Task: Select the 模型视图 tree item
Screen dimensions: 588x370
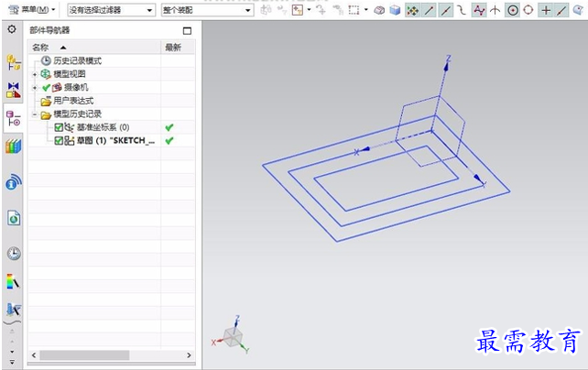Action: pos(70,74)
